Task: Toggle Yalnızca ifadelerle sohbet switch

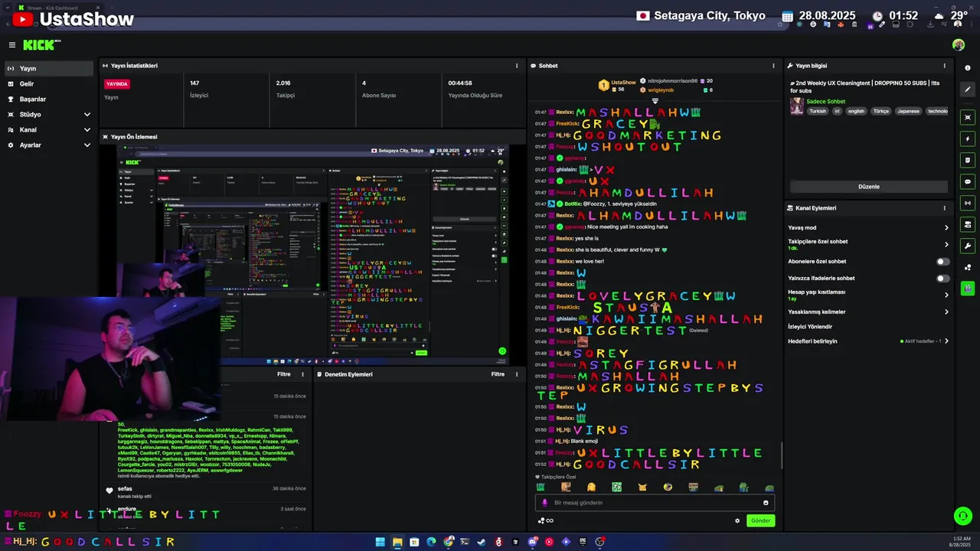Action: click(x=942, y=279)
